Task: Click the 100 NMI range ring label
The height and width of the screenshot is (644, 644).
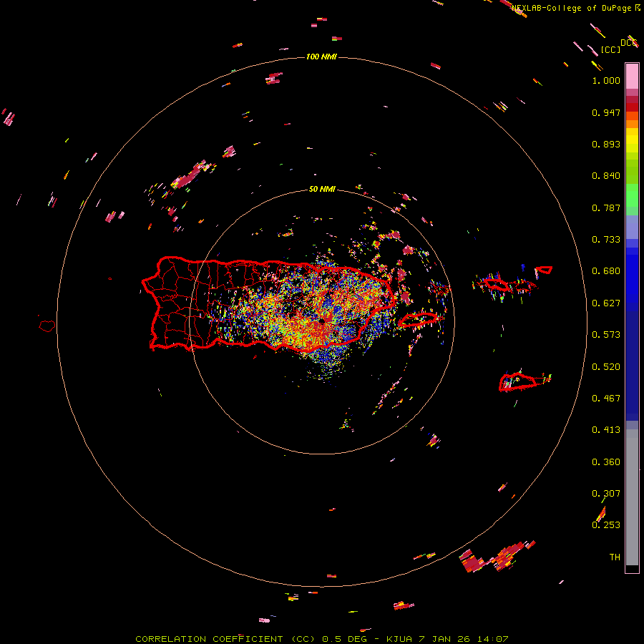Action: 321,57
